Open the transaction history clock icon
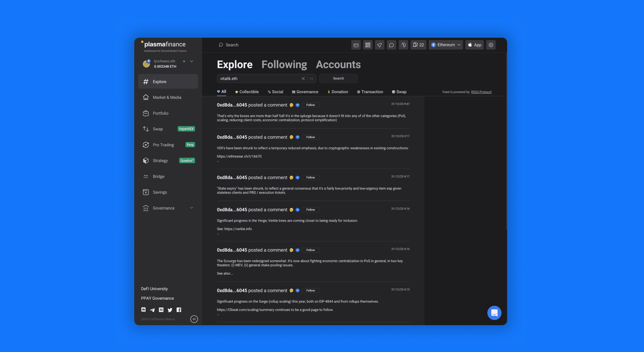 [403, 45]
